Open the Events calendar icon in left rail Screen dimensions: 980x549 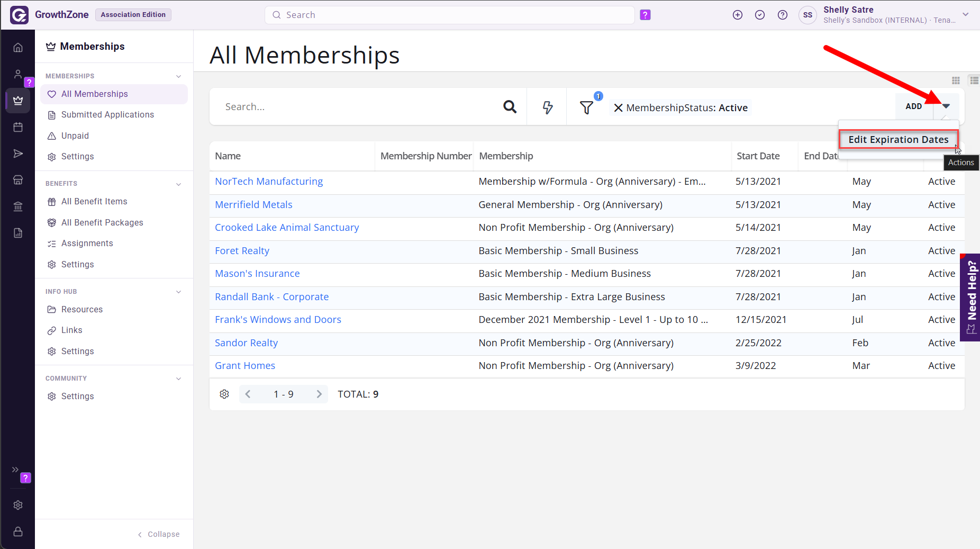18,127
